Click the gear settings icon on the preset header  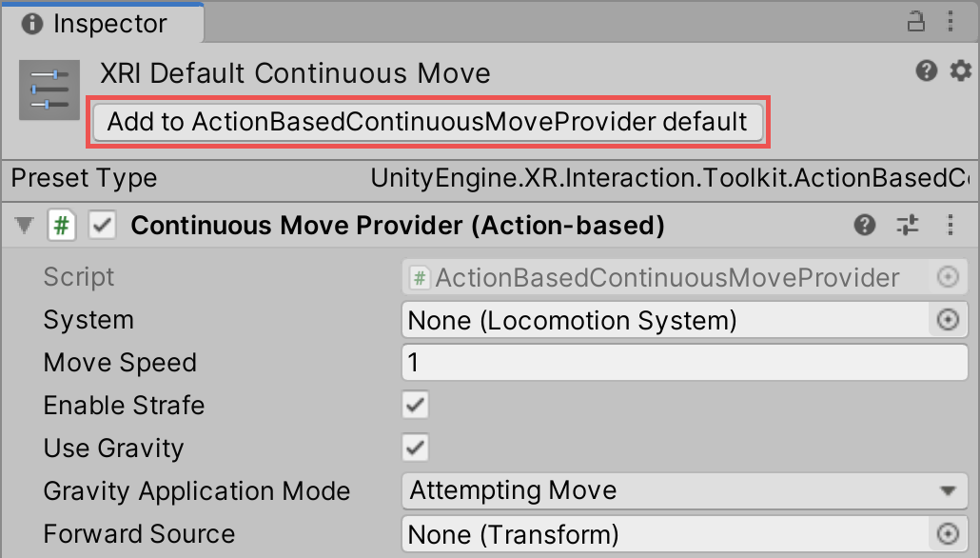point(959,70)
